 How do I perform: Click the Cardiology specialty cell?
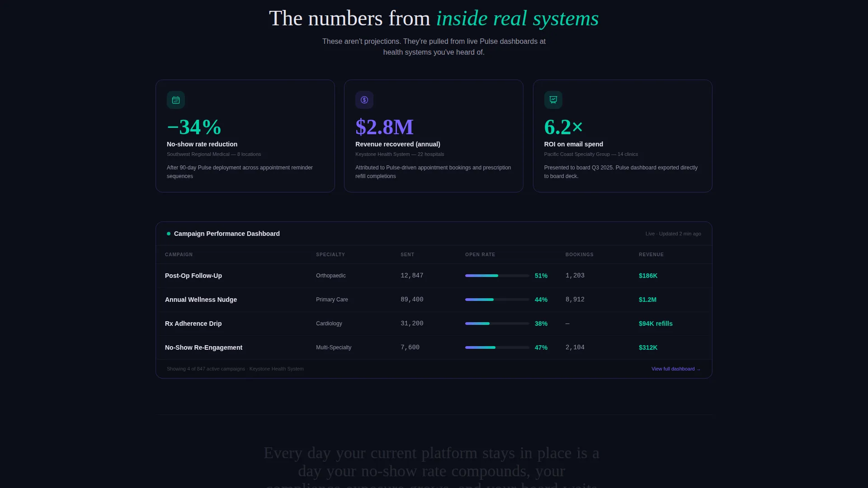pos(329,324)
